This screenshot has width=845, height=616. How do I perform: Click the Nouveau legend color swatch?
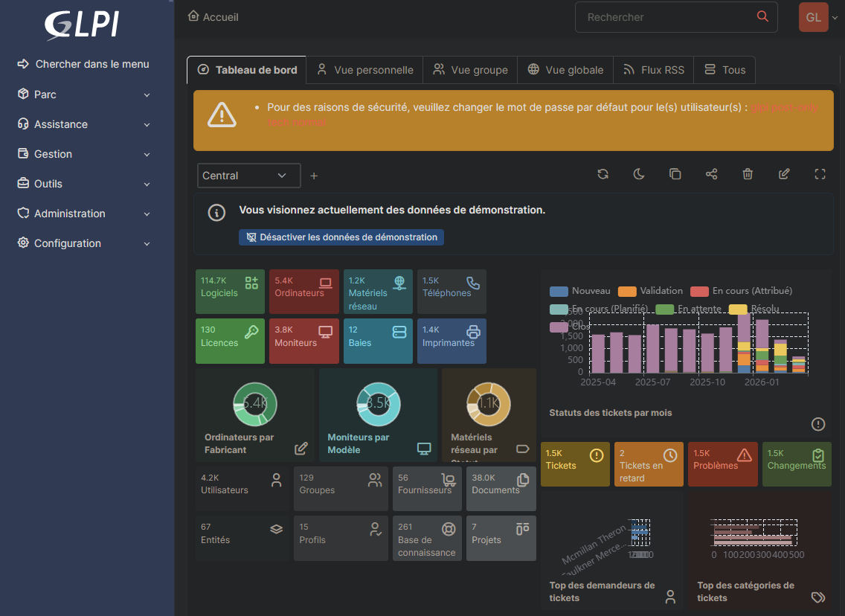point(559,291)
